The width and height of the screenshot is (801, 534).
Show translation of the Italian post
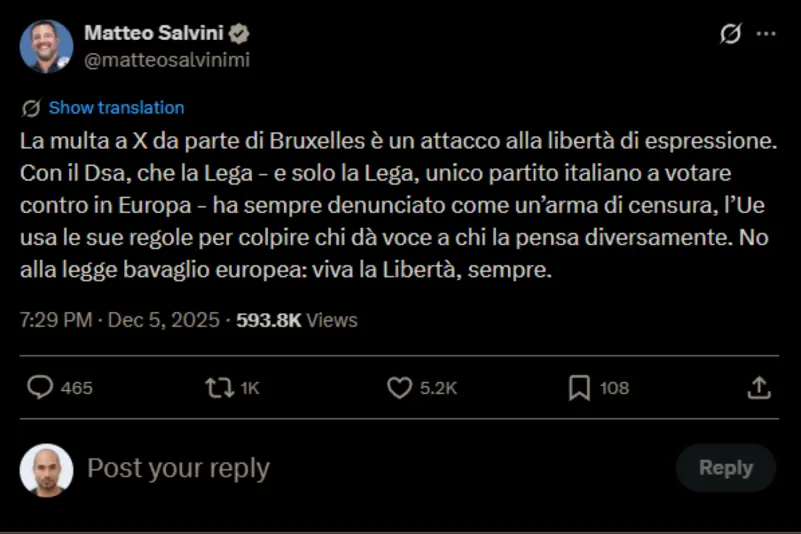coord(116,108)
